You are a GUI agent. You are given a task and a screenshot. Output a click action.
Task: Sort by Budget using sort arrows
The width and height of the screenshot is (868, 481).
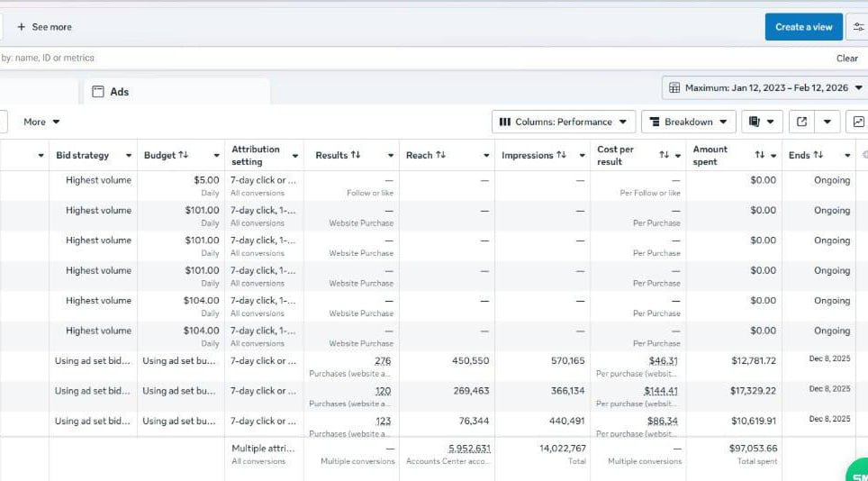tap(184, 156)
